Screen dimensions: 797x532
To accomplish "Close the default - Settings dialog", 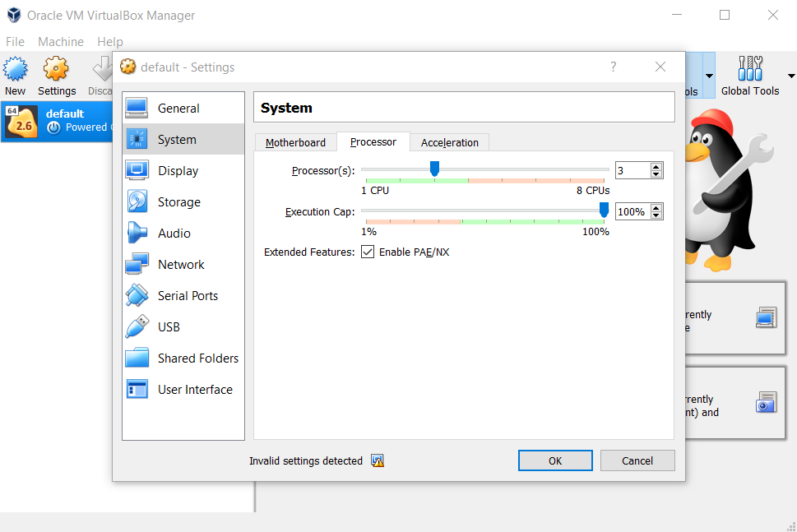I will [660, 67].
